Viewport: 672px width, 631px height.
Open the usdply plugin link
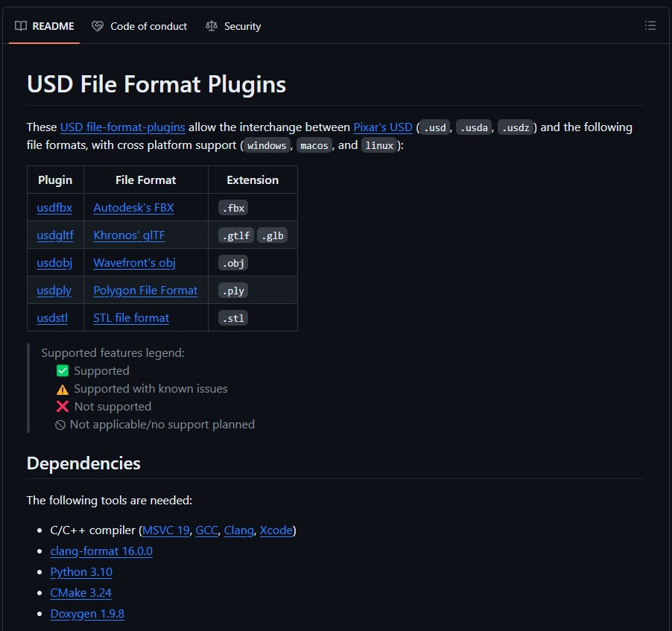(54, 291)
